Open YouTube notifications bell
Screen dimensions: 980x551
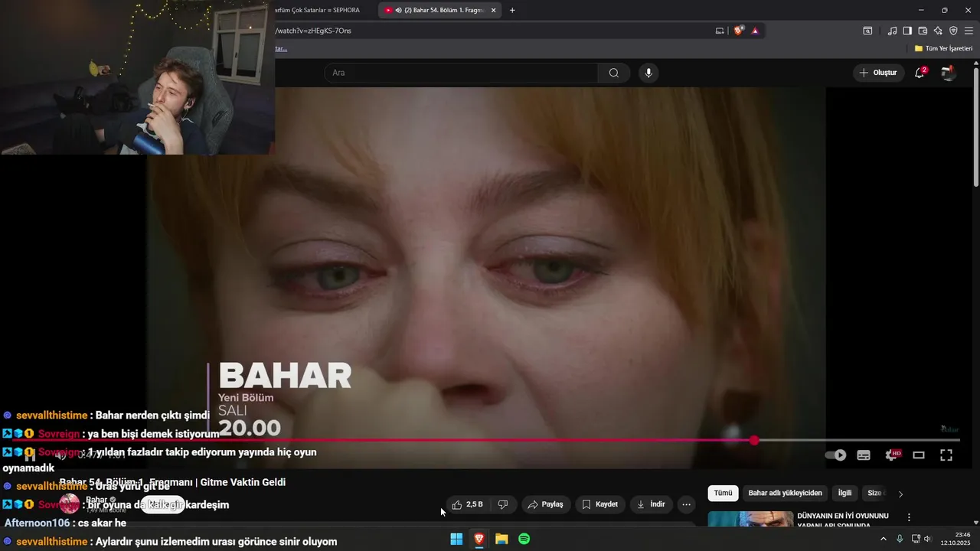(x=920, y=73)
